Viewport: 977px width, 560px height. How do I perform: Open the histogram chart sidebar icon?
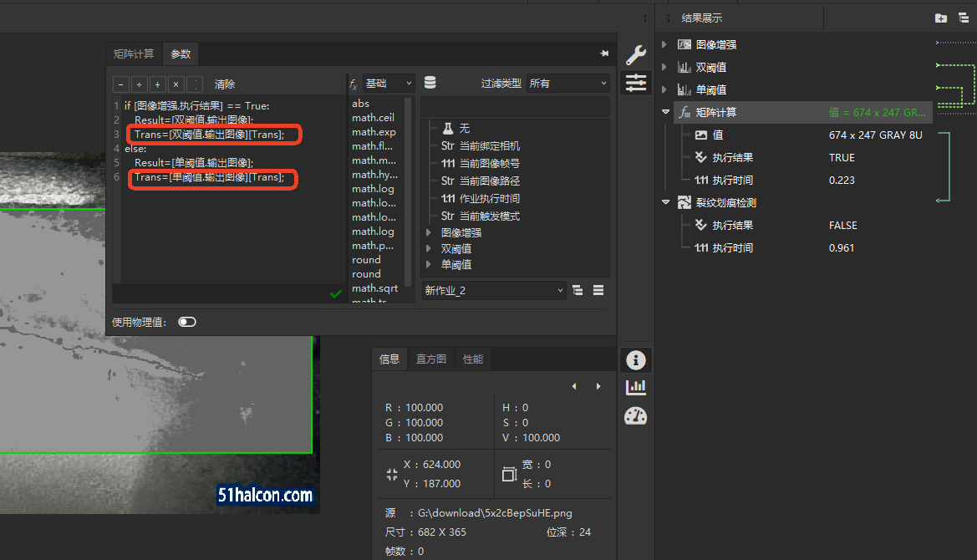[x=635, y=387]
